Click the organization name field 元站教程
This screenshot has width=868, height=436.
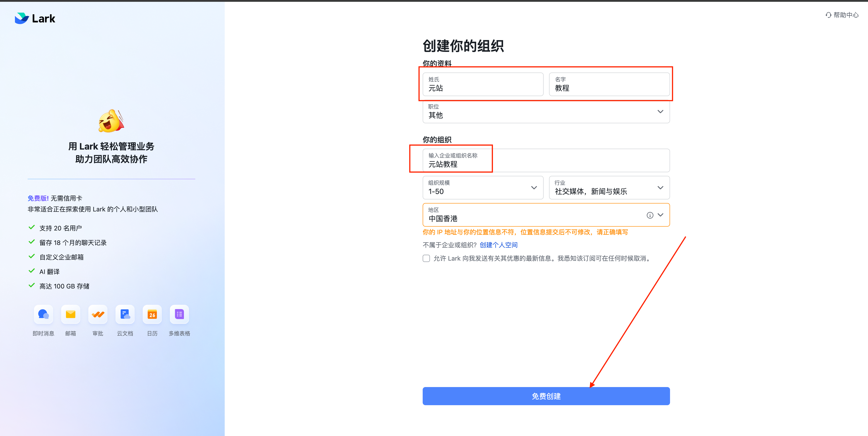[546, 160]
